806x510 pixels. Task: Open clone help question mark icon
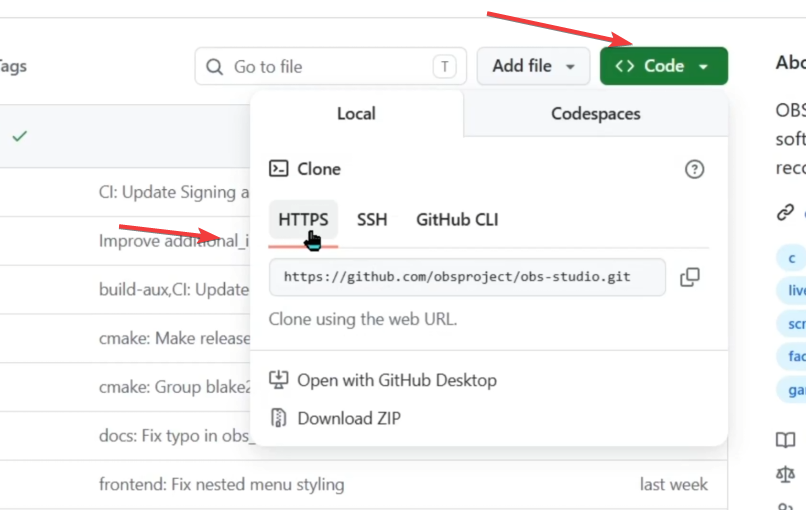pyautogui.click(x=694, y=169)
